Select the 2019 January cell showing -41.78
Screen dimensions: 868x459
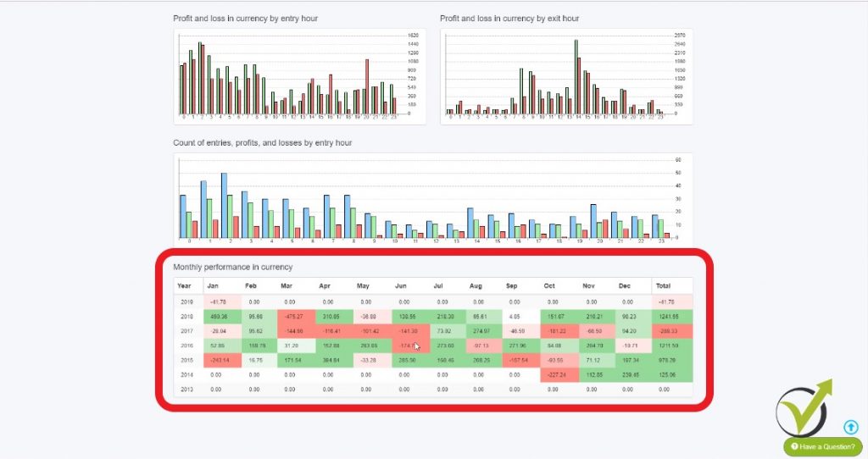[x=219, y=301]
